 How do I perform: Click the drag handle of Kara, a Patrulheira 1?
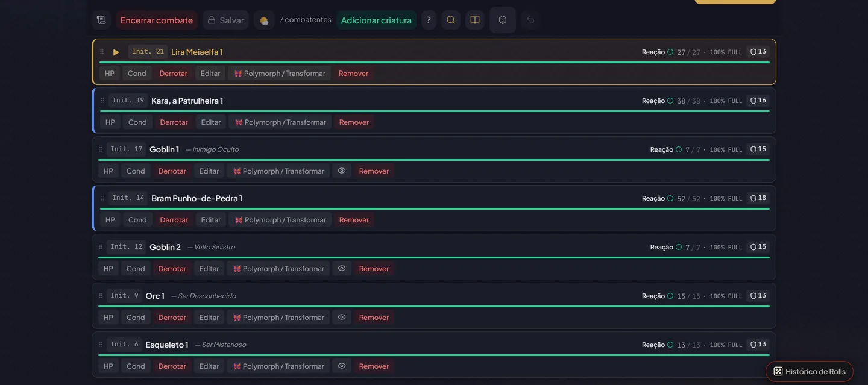tap(102, 101)
